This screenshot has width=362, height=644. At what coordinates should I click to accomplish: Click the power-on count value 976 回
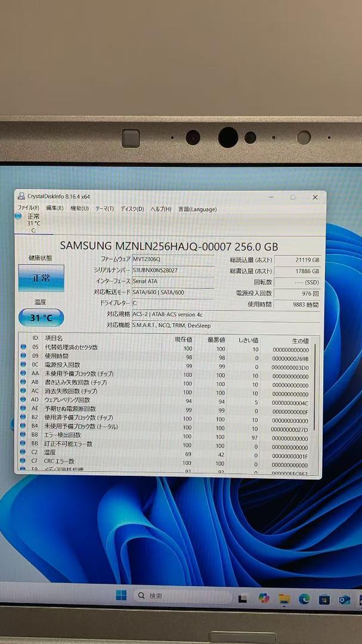[x=297, y=293]
